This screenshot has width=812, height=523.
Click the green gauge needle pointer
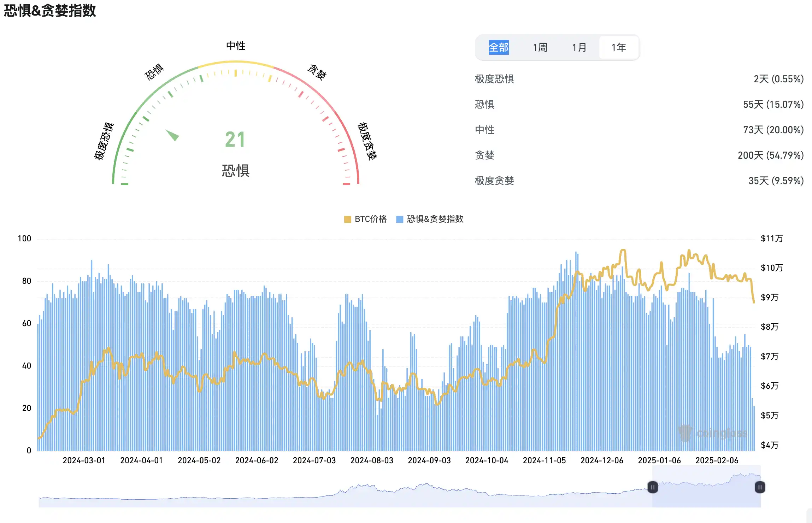(173, 135)
